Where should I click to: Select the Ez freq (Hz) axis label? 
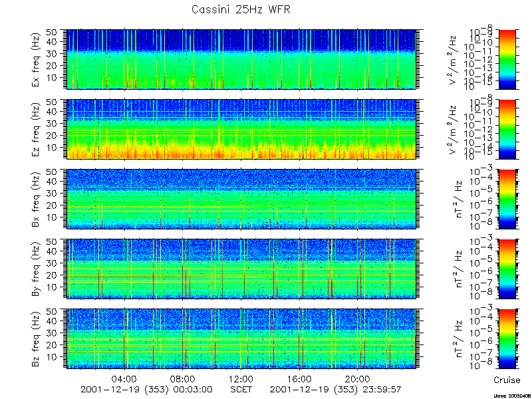click(36, 129)
